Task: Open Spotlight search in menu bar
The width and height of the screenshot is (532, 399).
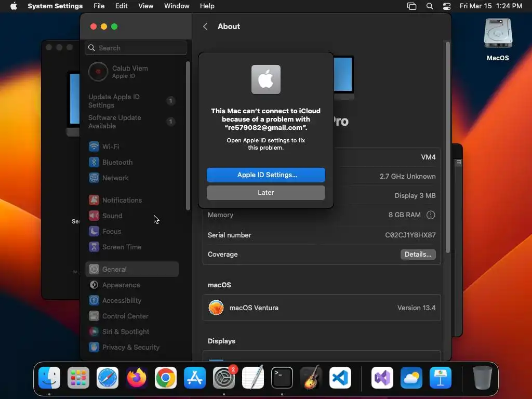Action: [x=430, y=6]
